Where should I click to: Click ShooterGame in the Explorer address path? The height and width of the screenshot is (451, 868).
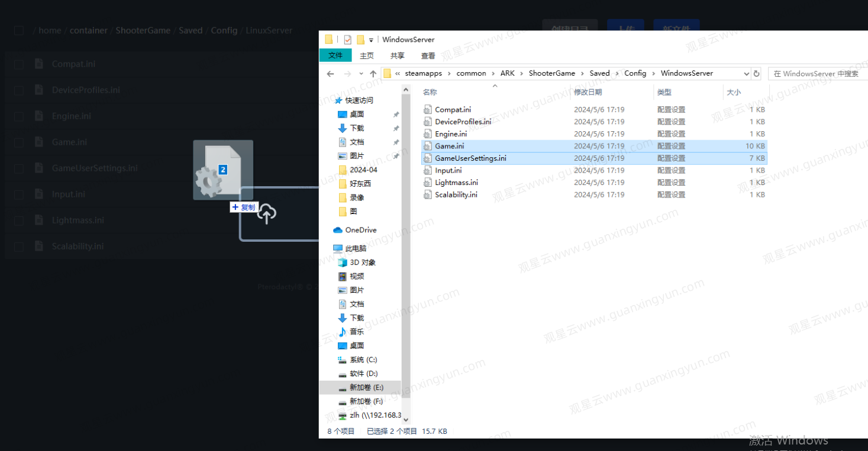point(551,73)
